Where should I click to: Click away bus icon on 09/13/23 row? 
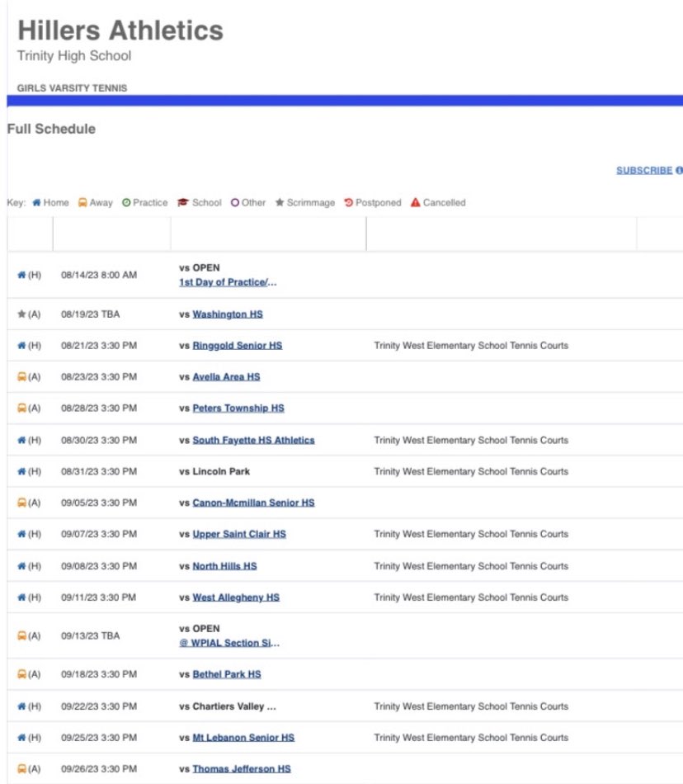(21, 635)
